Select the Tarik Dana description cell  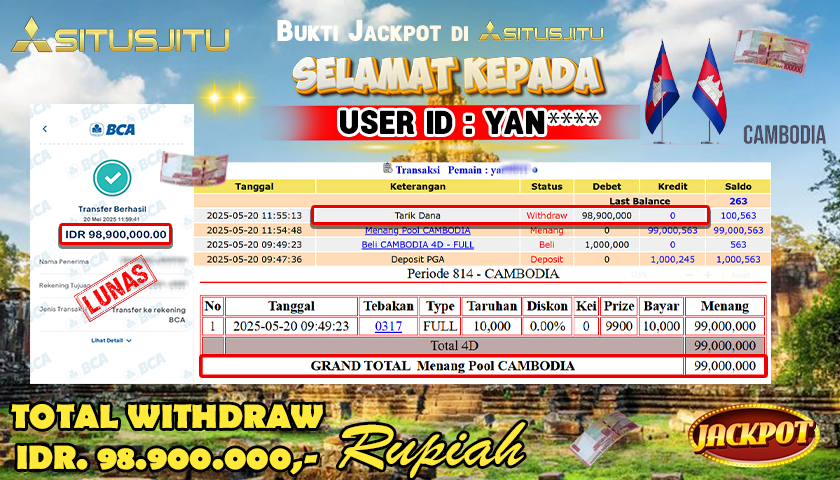(x=417, y=215)
